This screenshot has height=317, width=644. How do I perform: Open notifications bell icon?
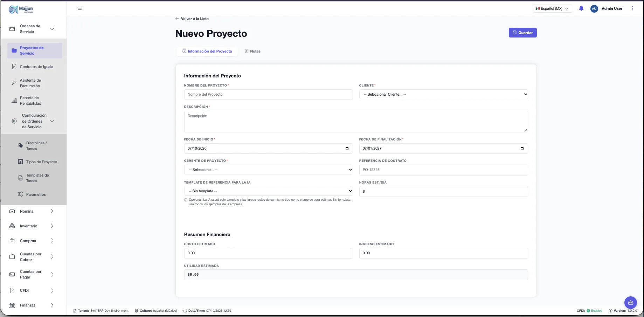pyautogui.click(x=581, y=8)
